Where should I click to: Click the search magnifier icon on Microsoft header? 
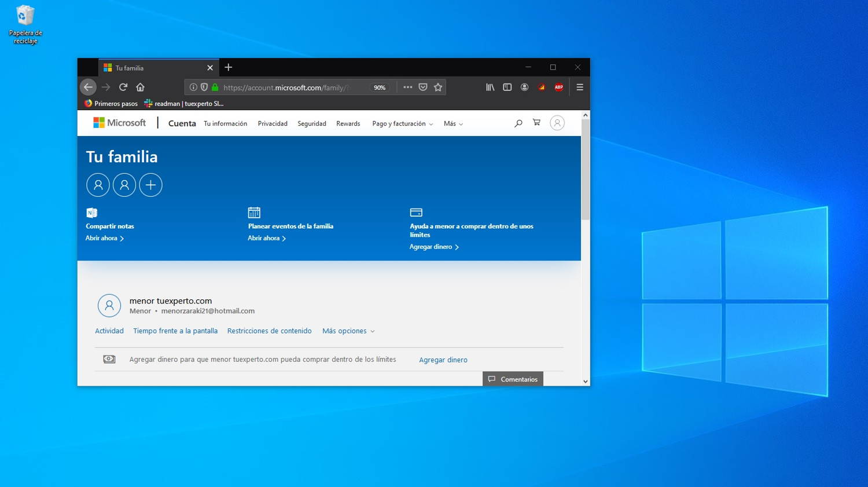pos(518,123)
